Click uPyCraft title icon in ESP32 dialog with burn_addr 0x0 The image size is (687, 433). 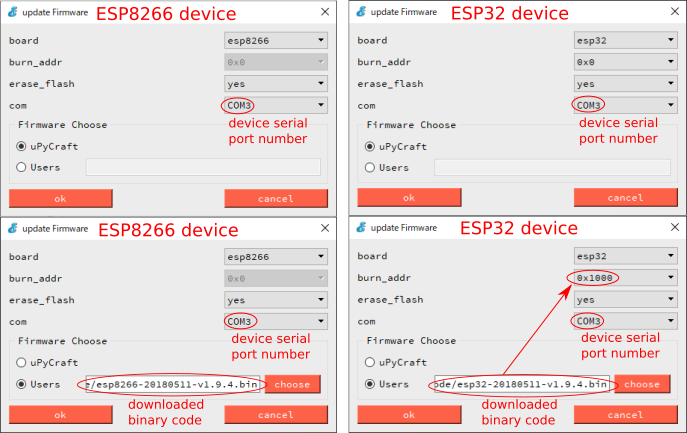pos(361,11)
